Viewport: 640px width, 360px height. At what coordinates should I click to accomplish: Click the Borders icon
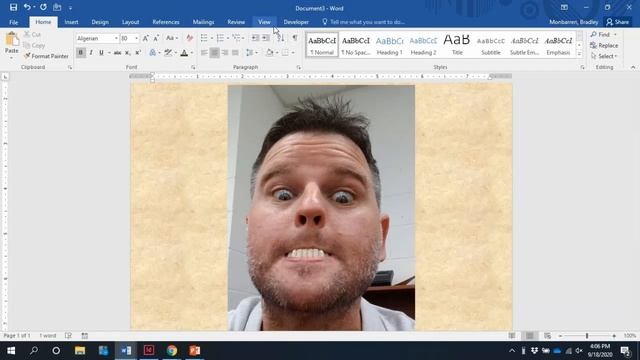point(285,53)
